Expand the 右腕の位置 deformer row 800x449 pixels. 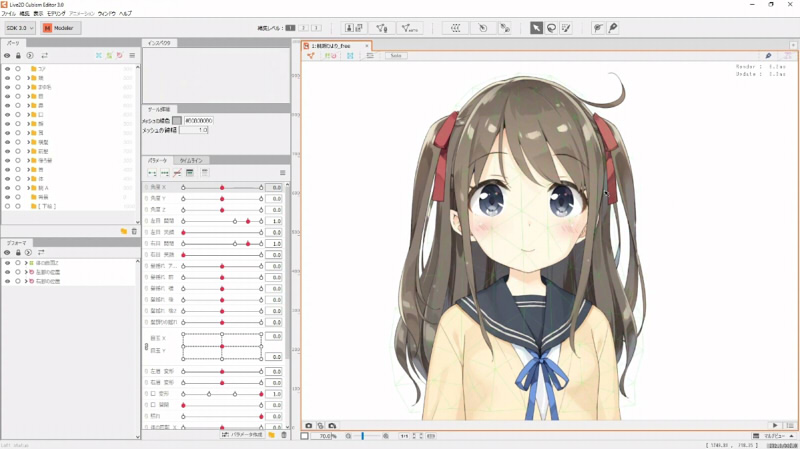[26, 281]
